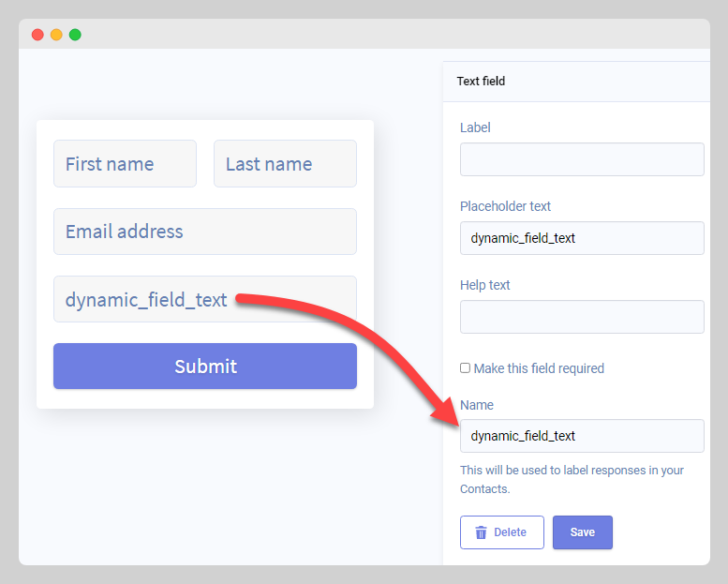Click the Text field panel header
This screenshot has width=728, height=584.
tap(482, 82)
